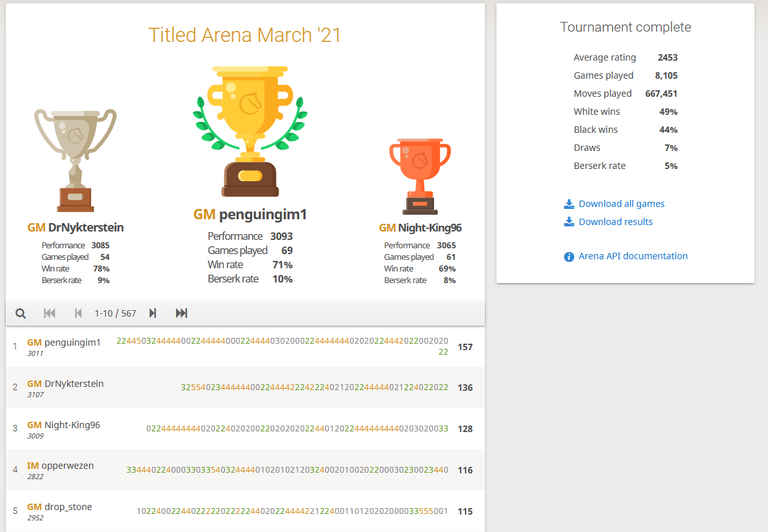Go to previous standings page

click(x=78, y=313)
